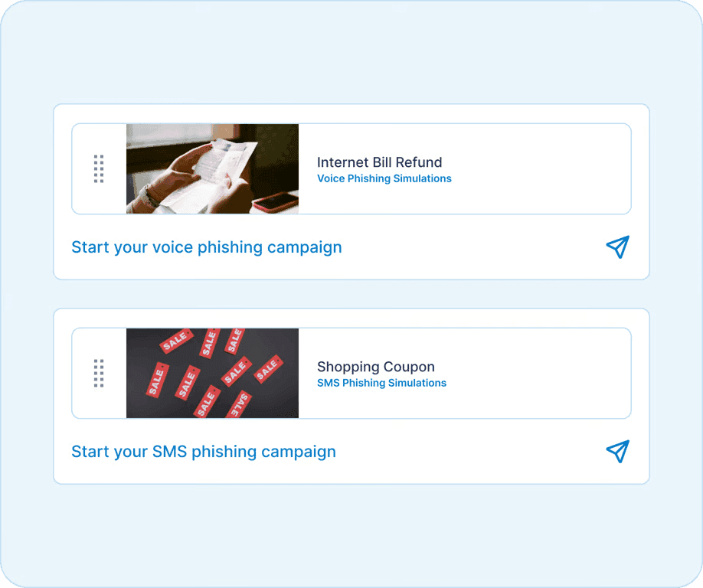Select the Internet Bill Refund template title
The width and height of the screenshot is (703, 588).
(x=380, y=162)
